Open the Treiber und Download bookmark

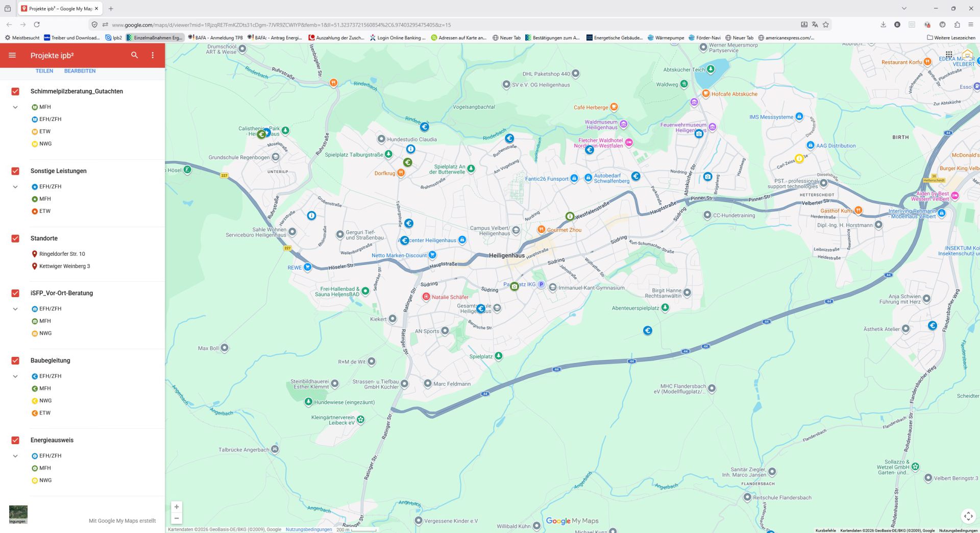point(72,38)
